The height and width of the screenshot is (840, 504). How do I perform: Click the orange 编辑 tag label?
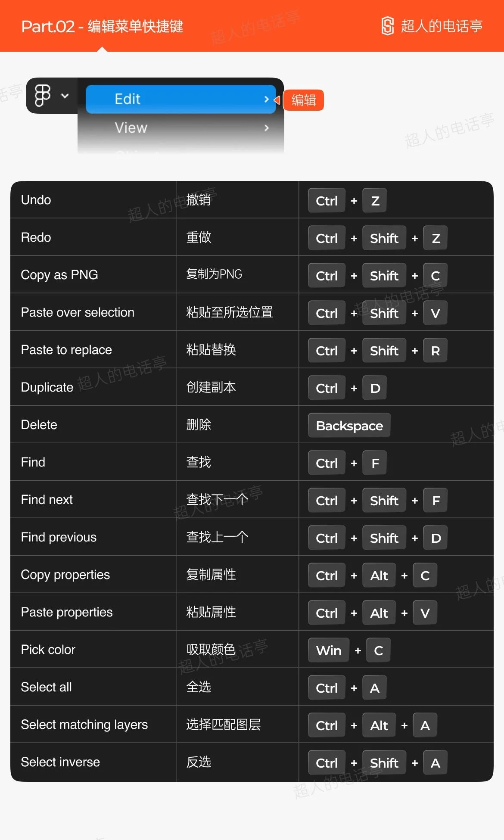pos(304,100)
